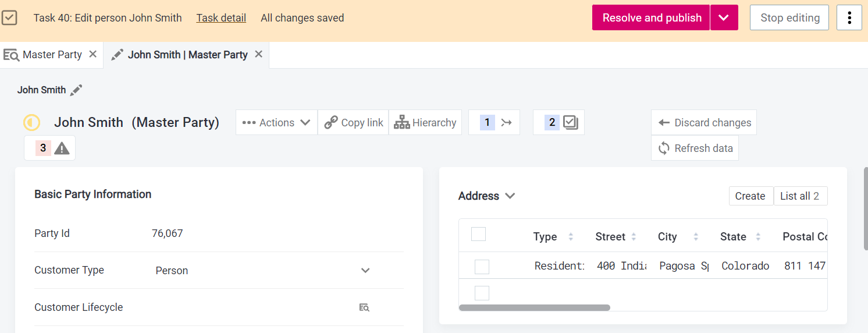Click the pencil icon next to John Smith breadcrumb

[76, 90]
